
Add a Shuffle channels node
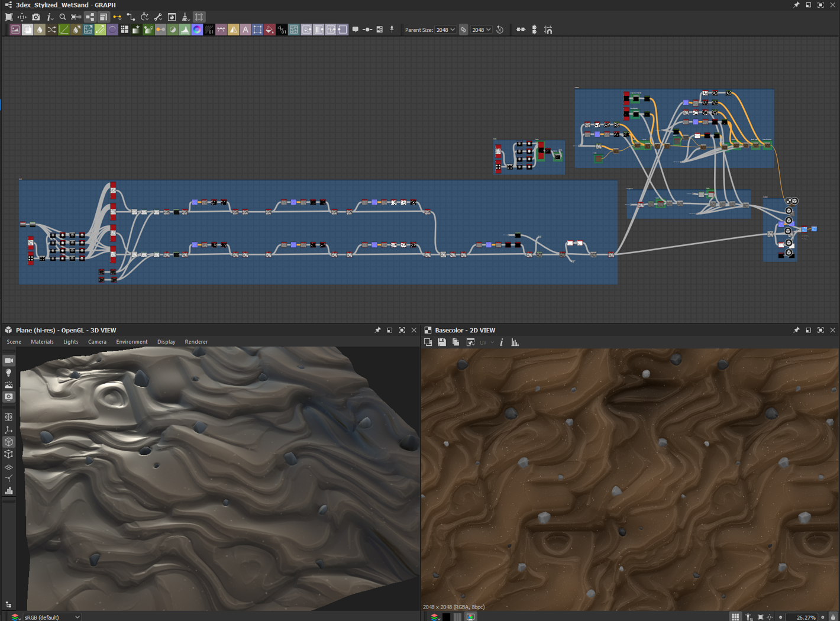pyautogui.click(x=51, y=30)
